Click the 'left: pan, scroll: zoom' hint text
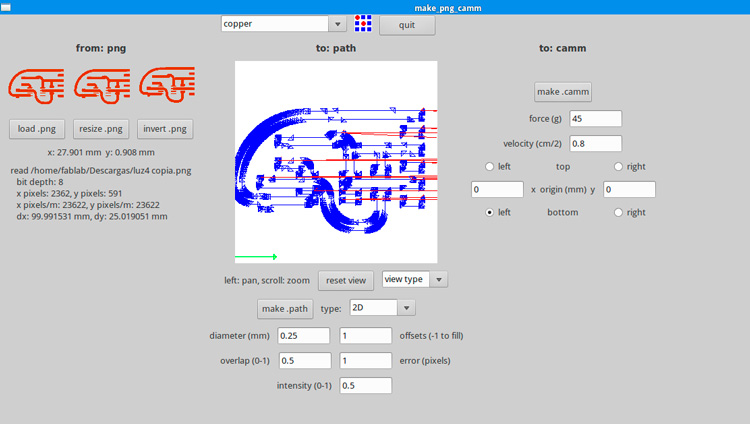 click(x=267, y=281)
